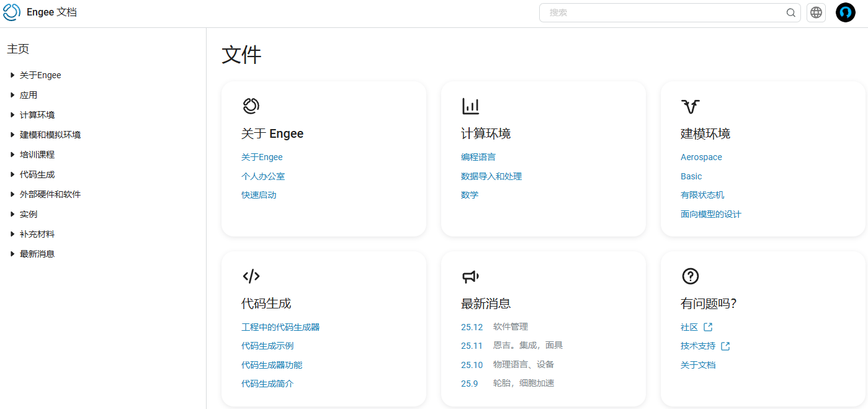868x409 pixels.
Task: Open the 编程语言 link
Action: [x=477, y=156]
